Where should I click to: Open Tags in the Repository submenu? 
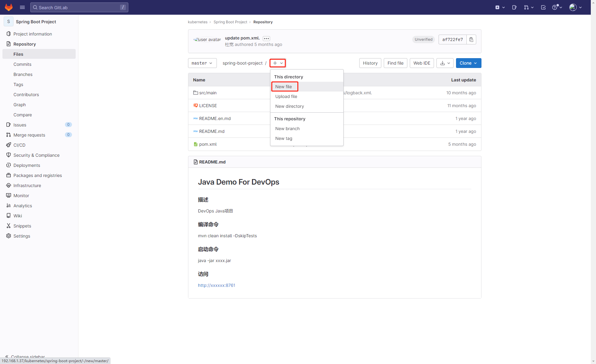(x=18, y=84)
